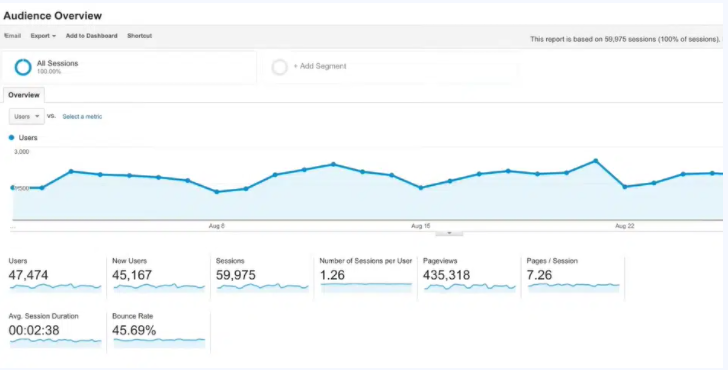Click the Shortcut button
728x370 pixels.
click(x=139, y=36)
